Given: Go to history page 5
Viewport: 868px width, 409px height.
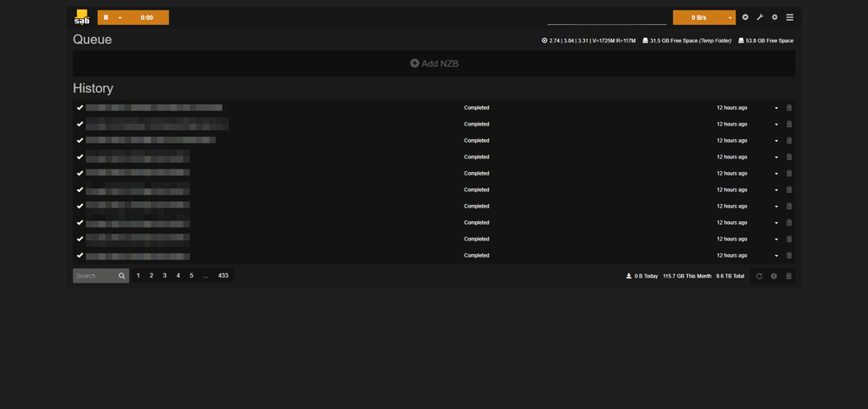Looking at the screenshot, I should pyautogui.click(x=191, y=276).
